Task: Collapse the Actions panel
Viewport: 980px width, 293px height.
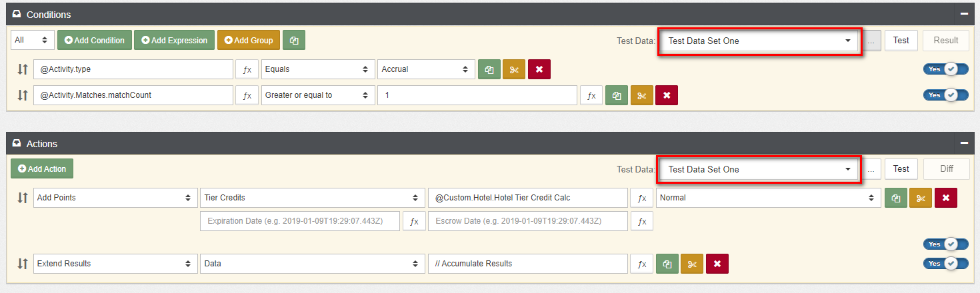Action: [964, 143]
